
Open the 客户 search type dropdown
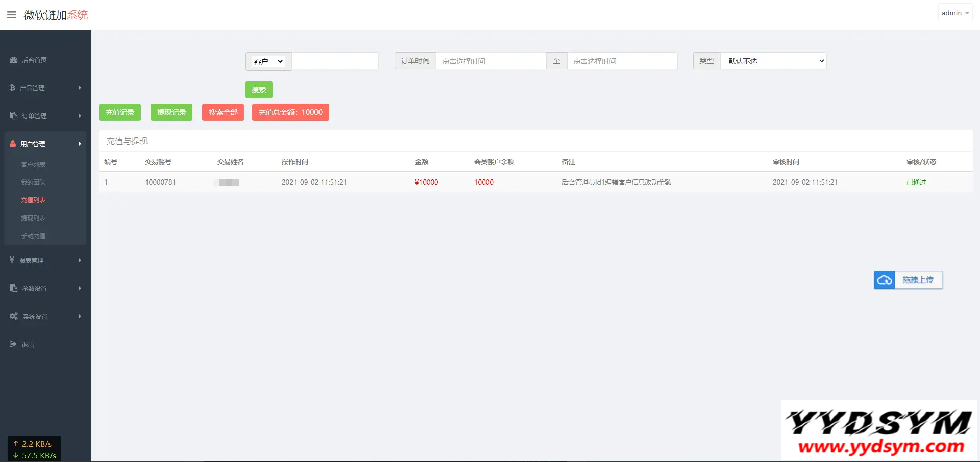[x=268, y=61]
